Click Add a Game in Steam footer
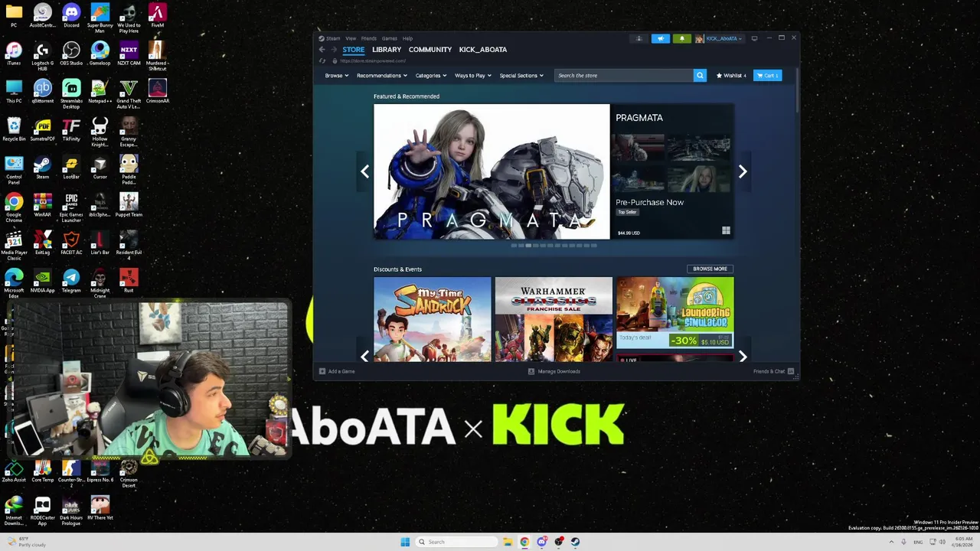Viewport: 980px width, 551px height. point(337,371)
